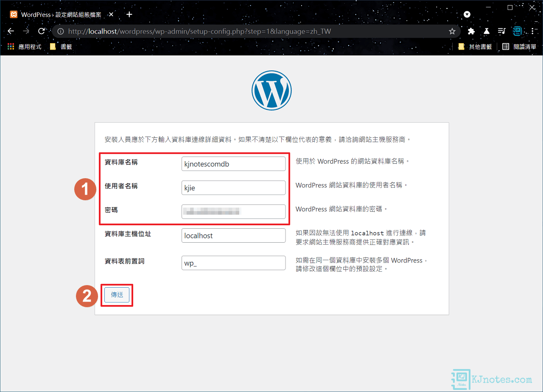Open Chrome's three-dot menu
This screenshot has height=392, width=543.
tap(533, 31)
